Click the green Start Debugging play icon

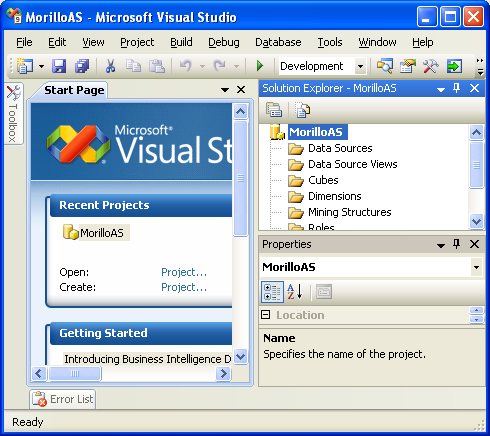pyautogui.click(x=260, y=66)
